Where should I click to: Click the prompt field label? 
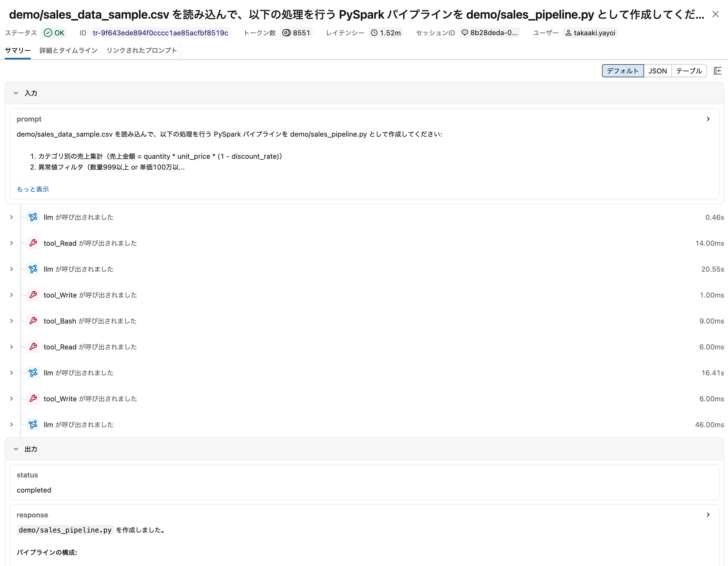click(x=29, y=119)
